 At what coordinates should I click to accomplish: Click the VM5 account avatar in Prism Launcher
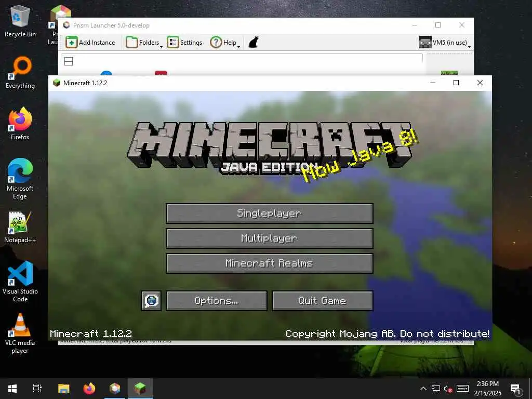(425, 43)
